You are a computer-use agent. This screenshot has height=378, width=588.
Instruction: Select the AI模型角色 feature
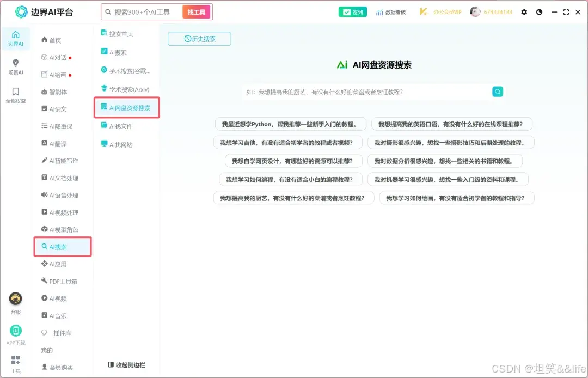(x=63, y=229)
